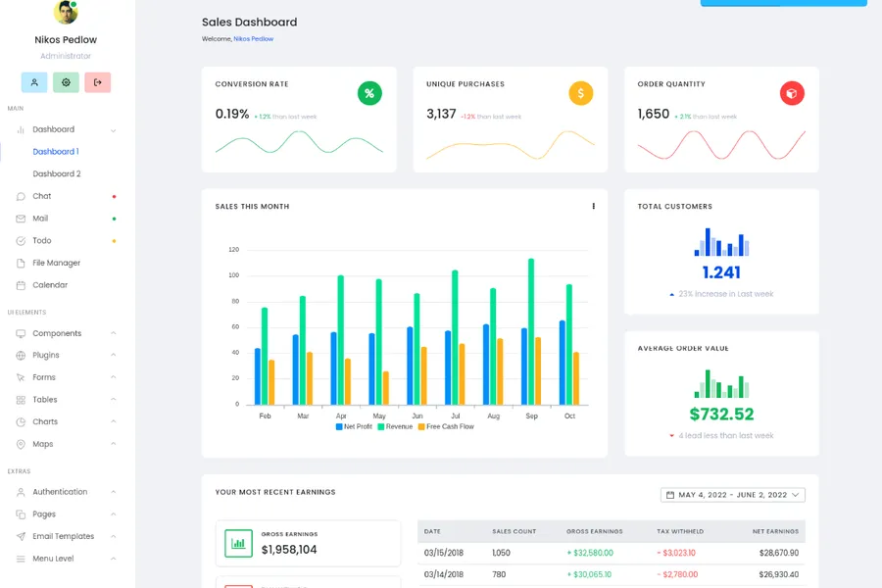Click the Total Customers mini bar chart

pyautogui.click(x=721, y=243)
